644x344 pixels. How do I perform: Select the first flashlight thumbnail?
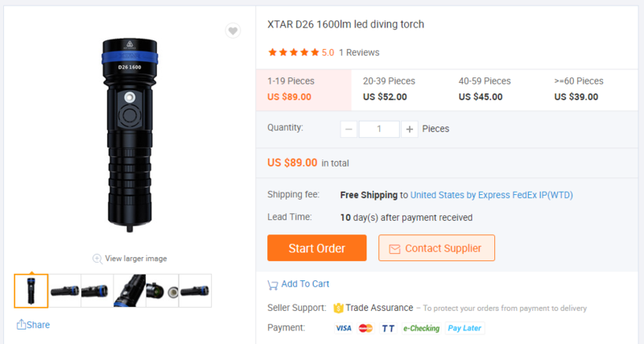point(31,291)
